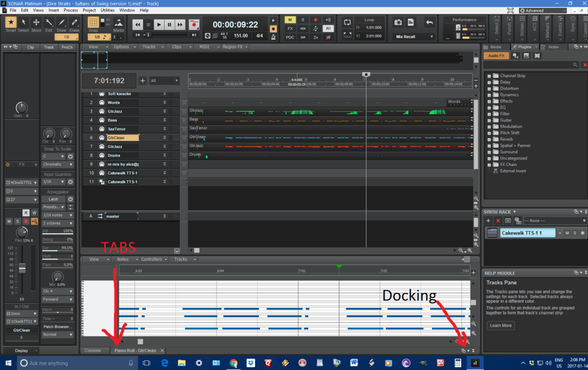
Task: Toggle global Mute in Mix module
Action: (291, 20)
